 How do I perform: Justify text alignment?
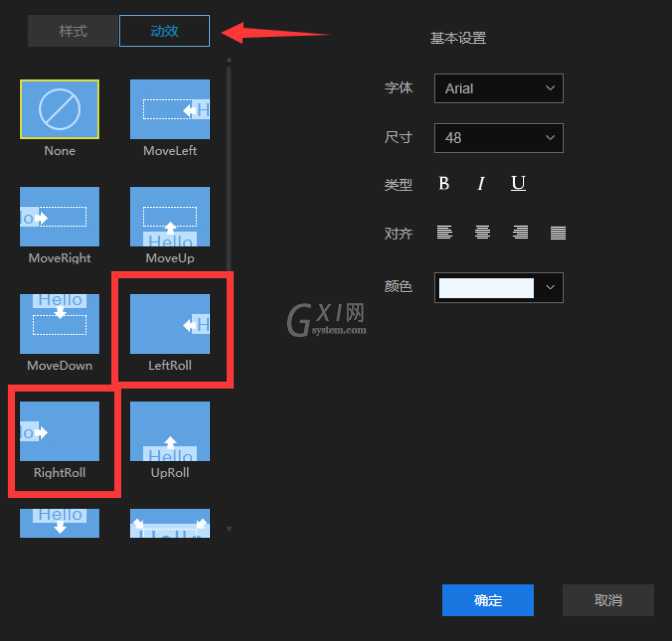(x=558, y=233)
